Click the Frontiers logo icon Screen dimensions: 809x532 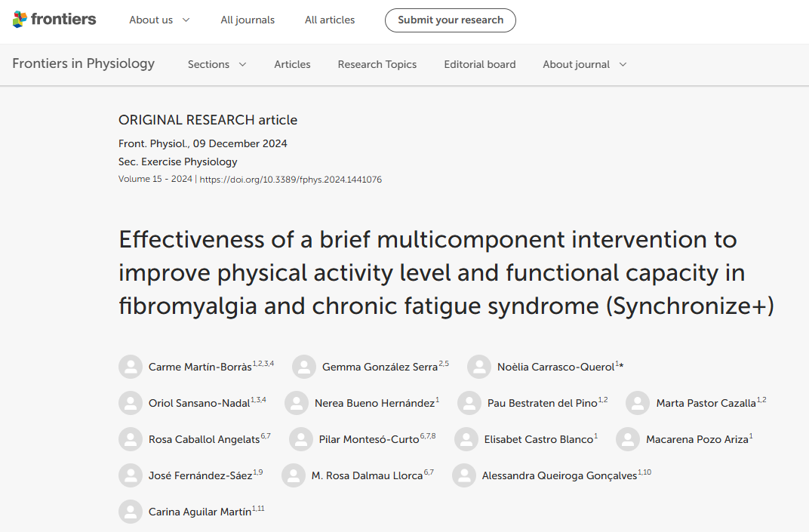pos(20,20)
